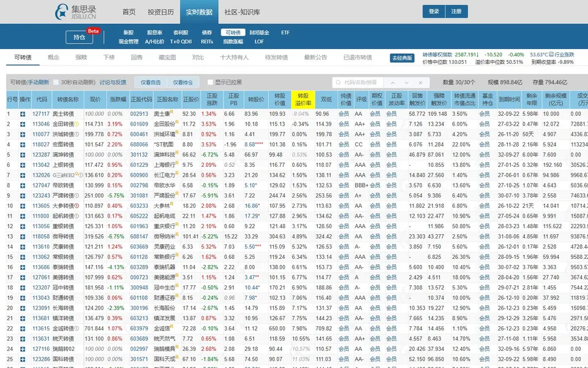Open 投资日历 in top navigation
The height and width of the screenshot is (368, 588).
[160, 12]
